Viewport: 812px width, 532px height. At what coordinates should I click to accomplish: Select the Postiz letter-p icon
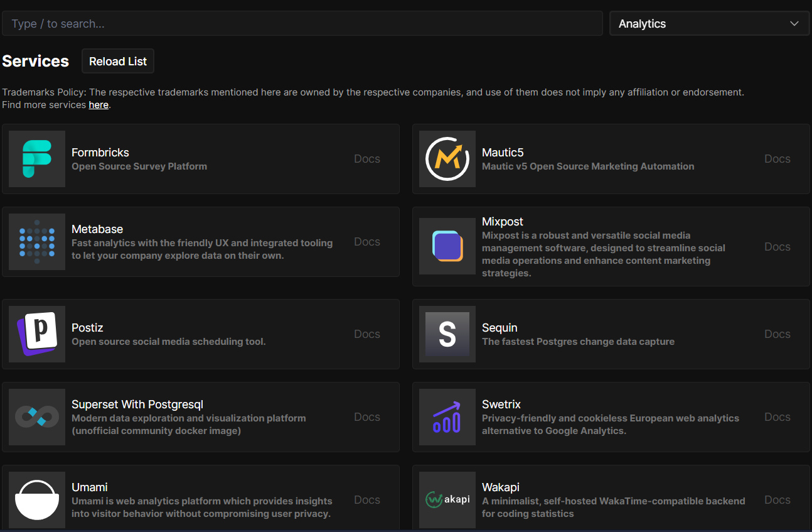(x=36, y=334)
